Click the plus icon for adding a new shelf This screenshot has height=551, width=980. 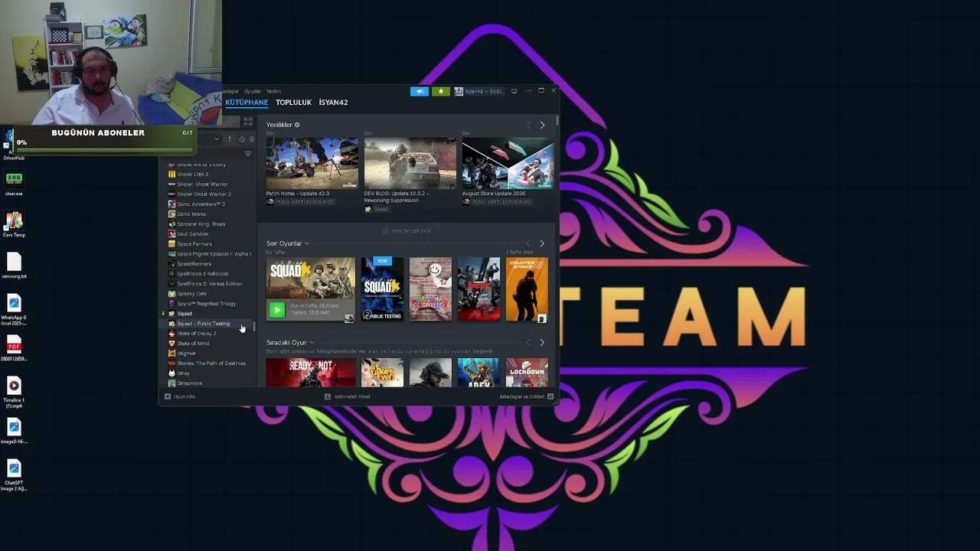[385, 231]
